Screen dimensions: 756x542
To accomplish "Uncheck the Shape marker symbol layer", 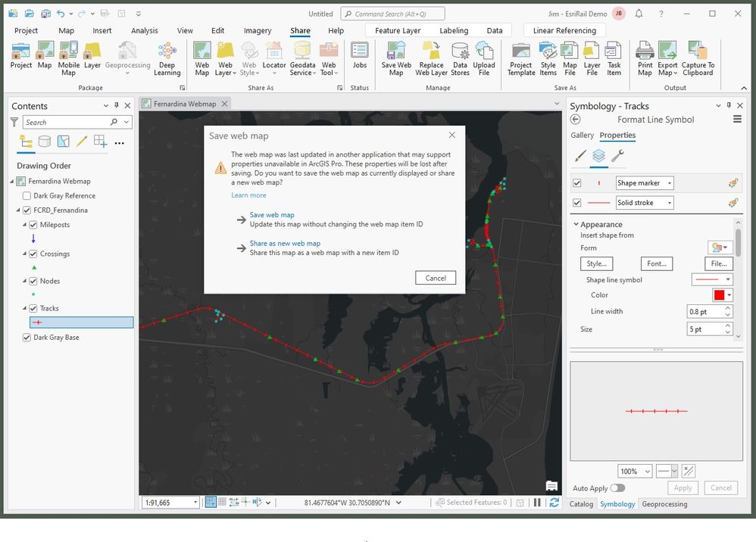I will point(576,183).
